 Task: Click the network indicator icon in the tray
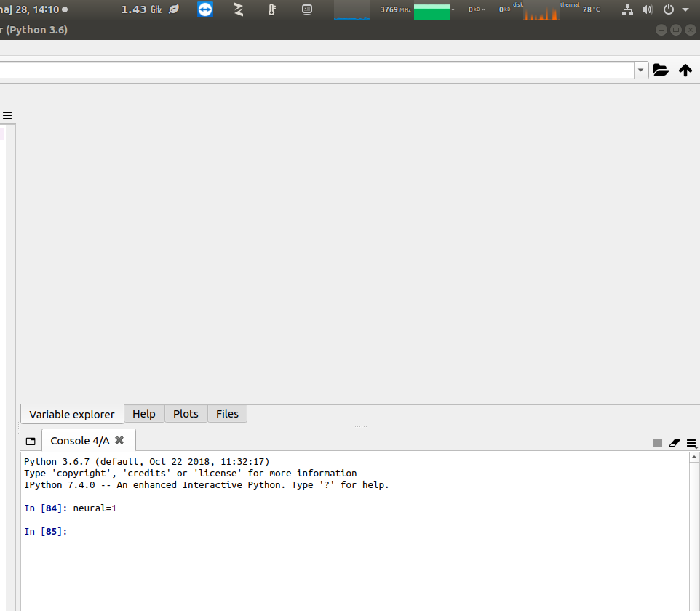627,9
